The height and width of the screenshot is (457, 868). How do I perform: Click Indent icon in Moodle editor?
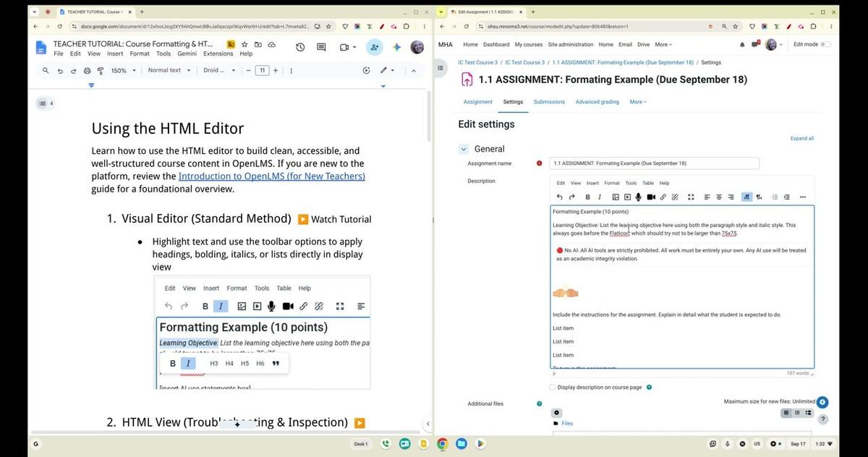[787, 197]
